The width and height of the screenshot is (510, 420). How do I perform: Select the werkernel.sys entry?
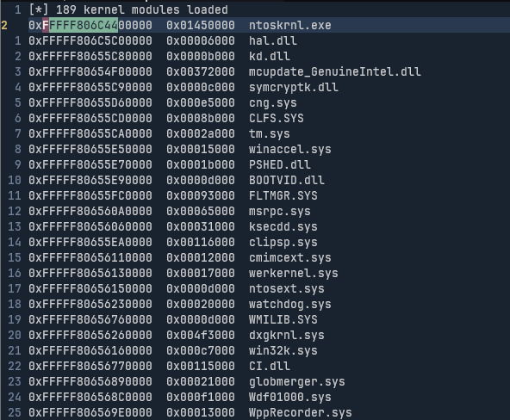[x=294, y=273]
